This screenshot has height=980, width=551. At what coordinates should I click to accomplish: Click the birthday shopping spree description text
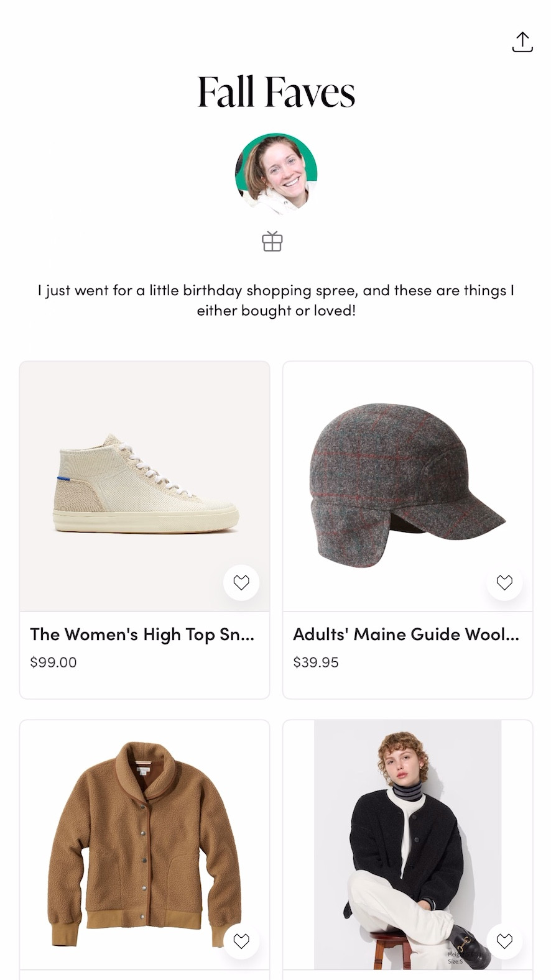[276, 300]
